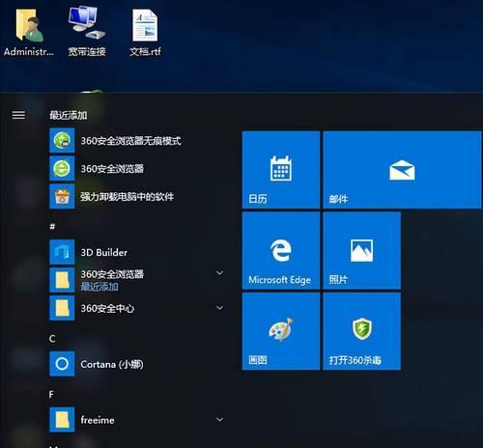Open the 照片 photos tile
Image resolution: width=483 pixels, height=448 pixels.
[x=362, y=250]
